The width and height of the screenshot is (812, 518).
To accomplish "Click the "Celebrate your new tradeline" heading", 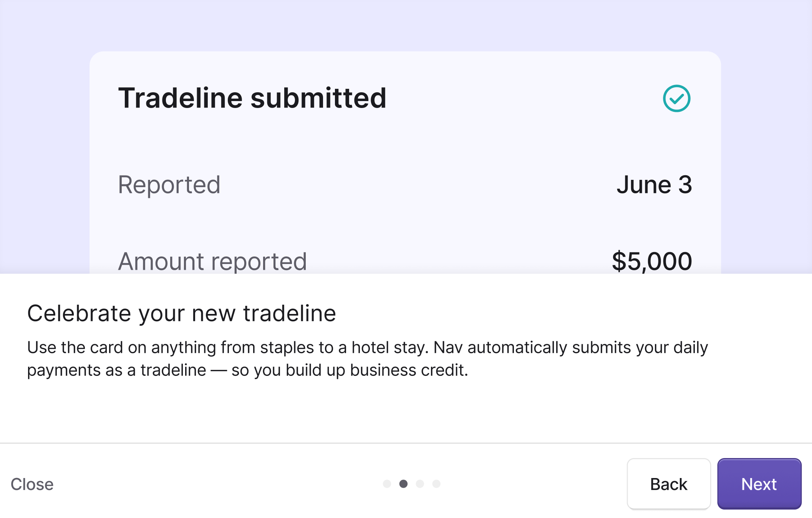I will 181,313.
